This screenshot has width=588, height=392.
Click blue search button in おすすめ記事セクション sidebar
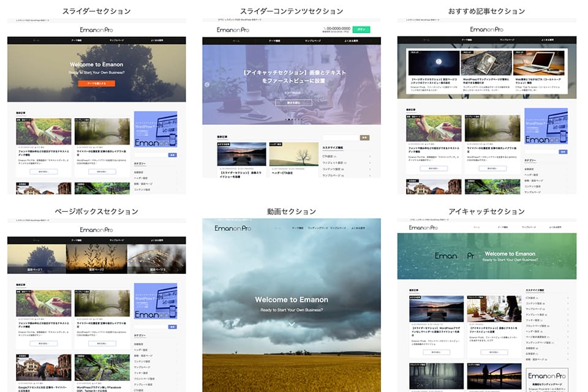[x=563, y=152]
